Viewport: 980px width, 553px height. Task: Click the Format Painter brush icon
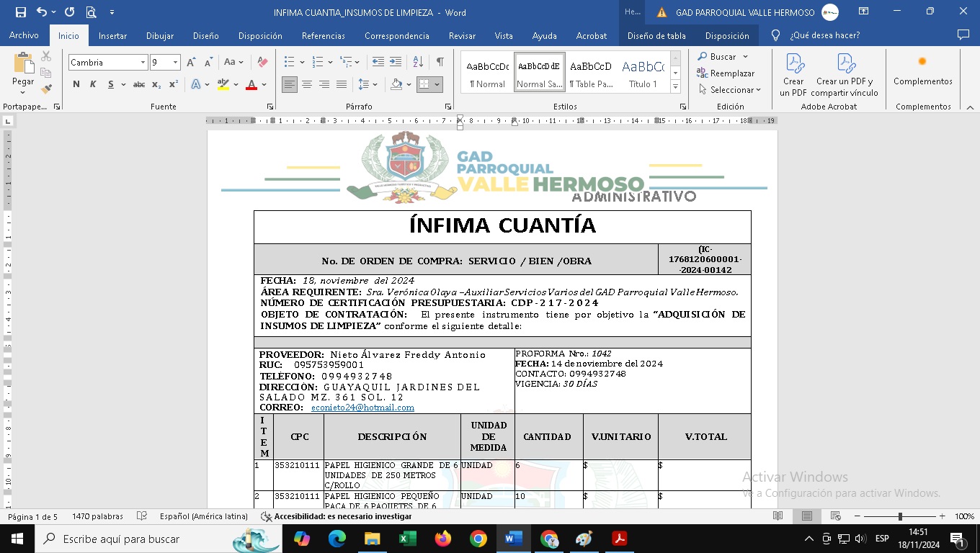[46, 89]
